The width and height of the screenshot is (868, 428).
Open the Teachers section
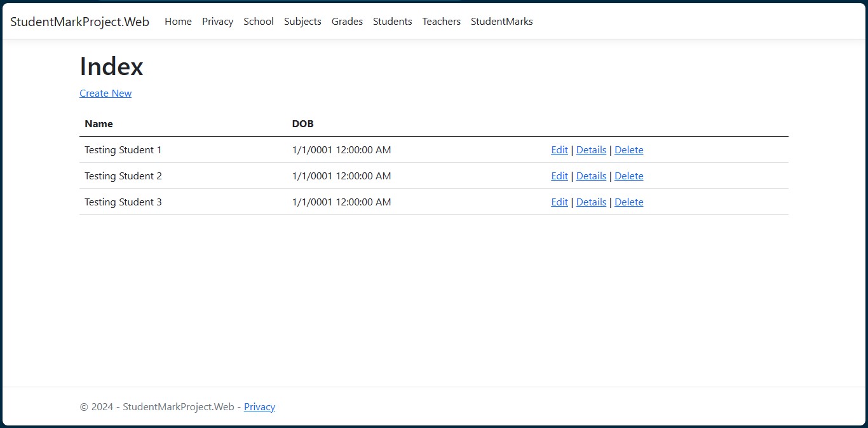[x=441, y=21]
